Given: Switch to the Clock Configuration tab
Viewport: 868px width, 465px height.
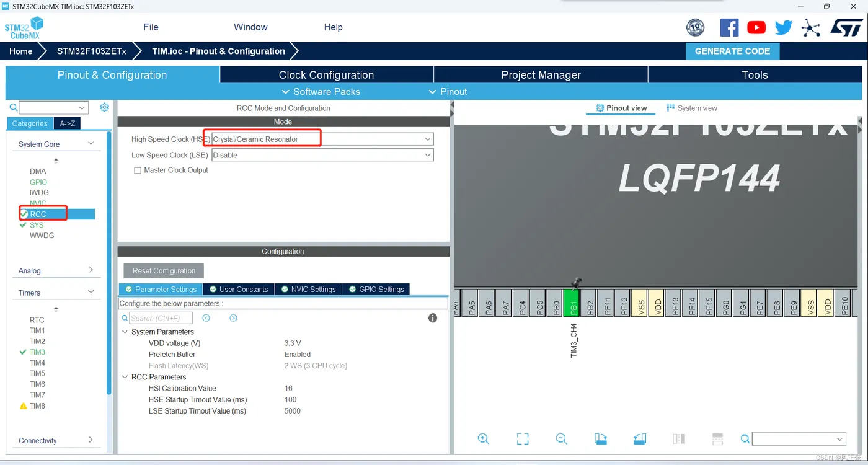Looking at the screenshot, I should [326, 75].
